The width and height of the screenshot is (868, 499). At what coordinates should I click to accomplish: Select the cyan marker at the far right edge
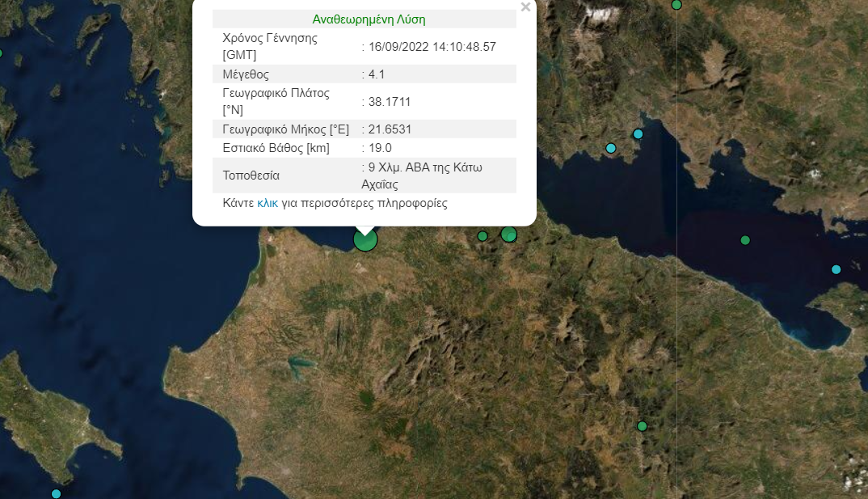click(836, 269)
